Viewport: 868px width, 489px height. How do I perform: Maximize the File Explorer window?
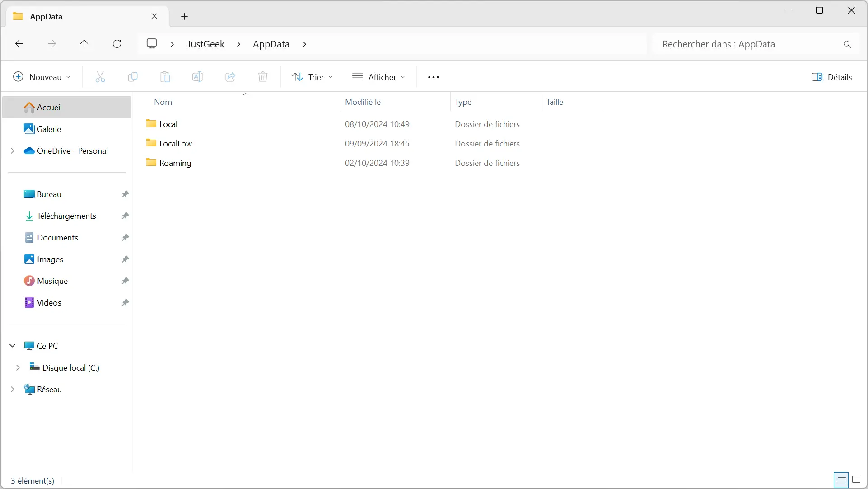coord(820,10)
